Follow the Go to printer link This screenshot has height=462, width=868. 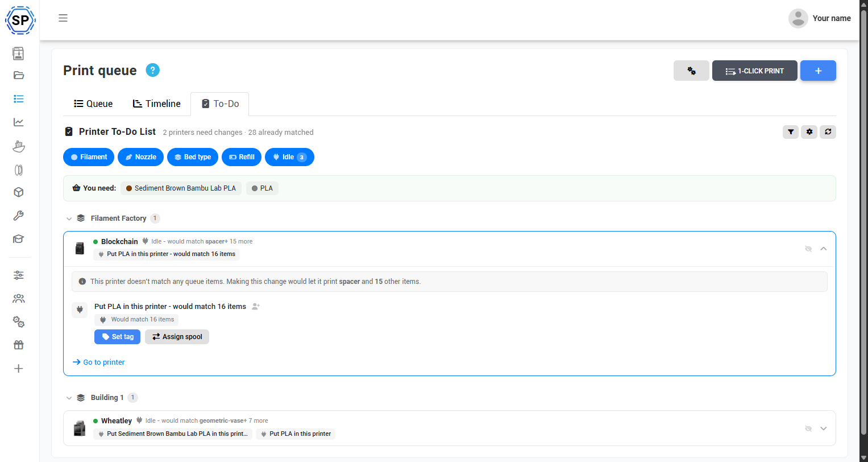click(x=98, y=362)
